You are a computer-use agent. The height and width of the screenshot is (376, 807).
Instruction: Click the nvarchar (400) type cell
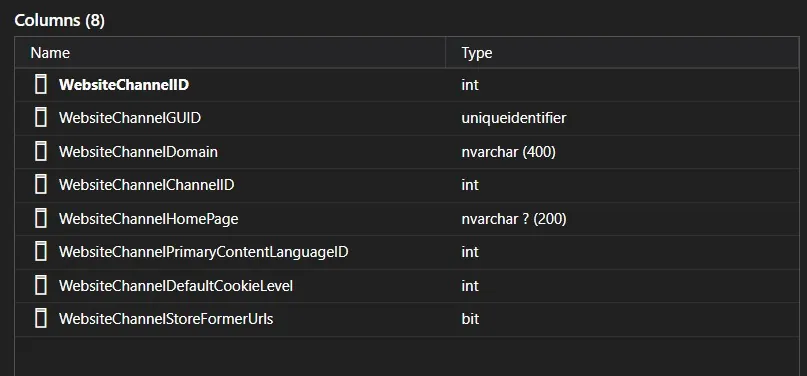pos(508,152)
